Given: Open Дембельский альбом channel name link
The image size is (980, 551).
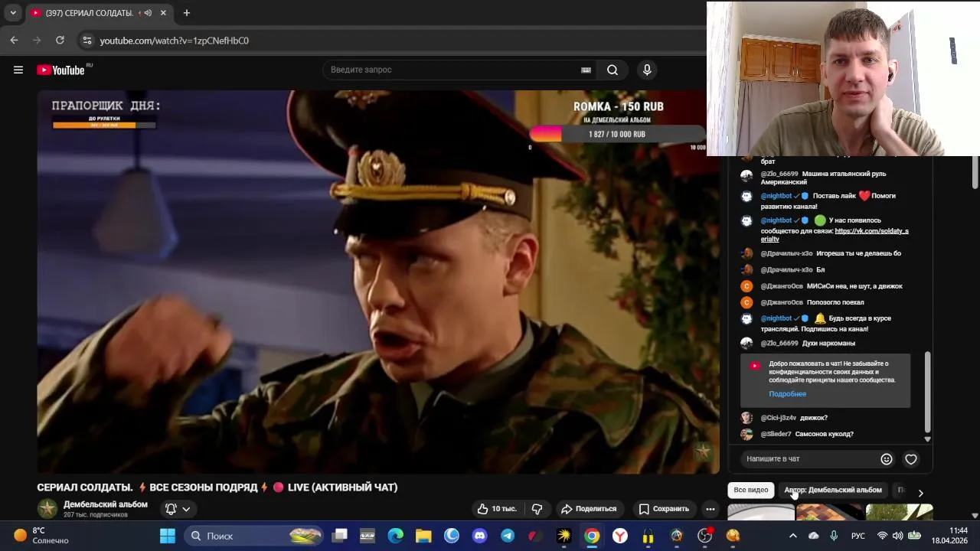Looking at the screenshot, I should 106,504.
